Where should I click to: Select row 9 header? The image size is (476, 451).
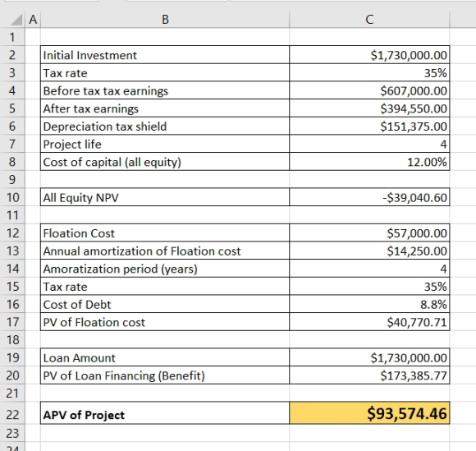[12, 180]
